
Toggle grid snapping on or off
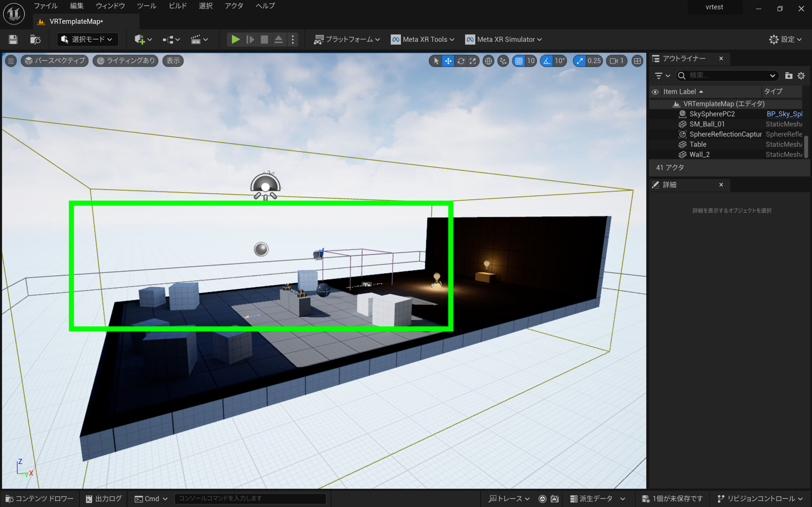pyautogui.click(x=519, y=61)
